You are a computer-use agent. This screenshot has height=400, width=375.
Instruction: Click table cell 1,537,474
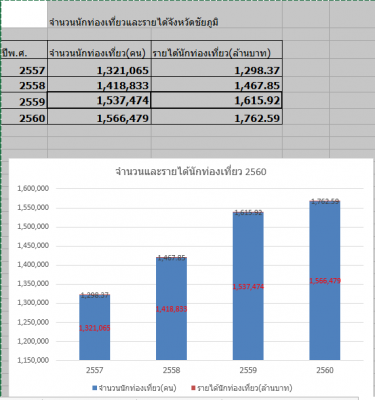[x=99, y=100]
